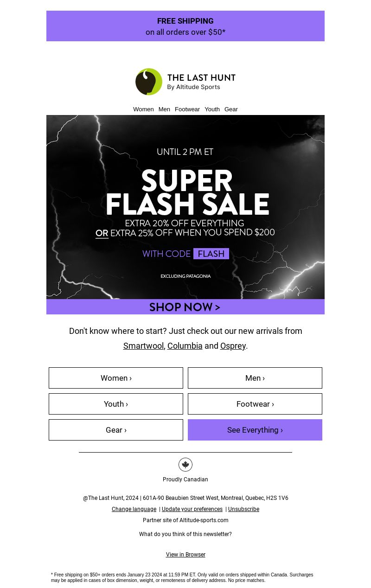Image resolution: width=371 pixels, height=588 pixels.
Task: Click the Men category button
Action: 255,378
